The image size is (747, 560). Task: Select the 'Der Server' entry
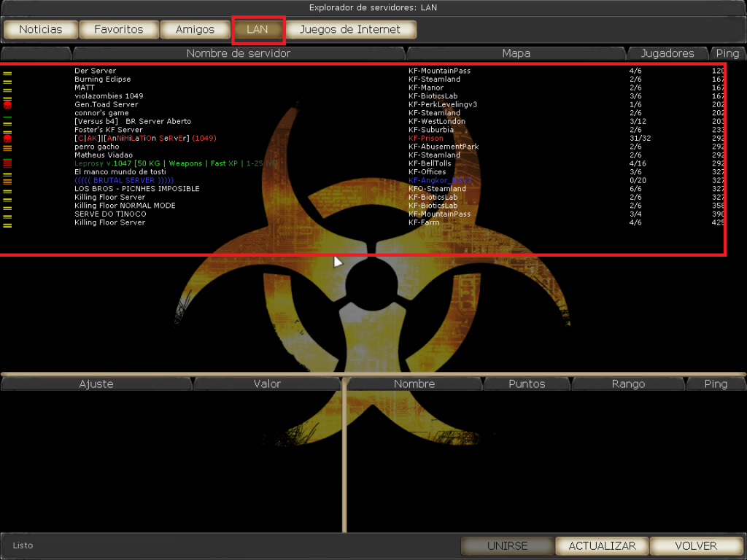(96, 71)
